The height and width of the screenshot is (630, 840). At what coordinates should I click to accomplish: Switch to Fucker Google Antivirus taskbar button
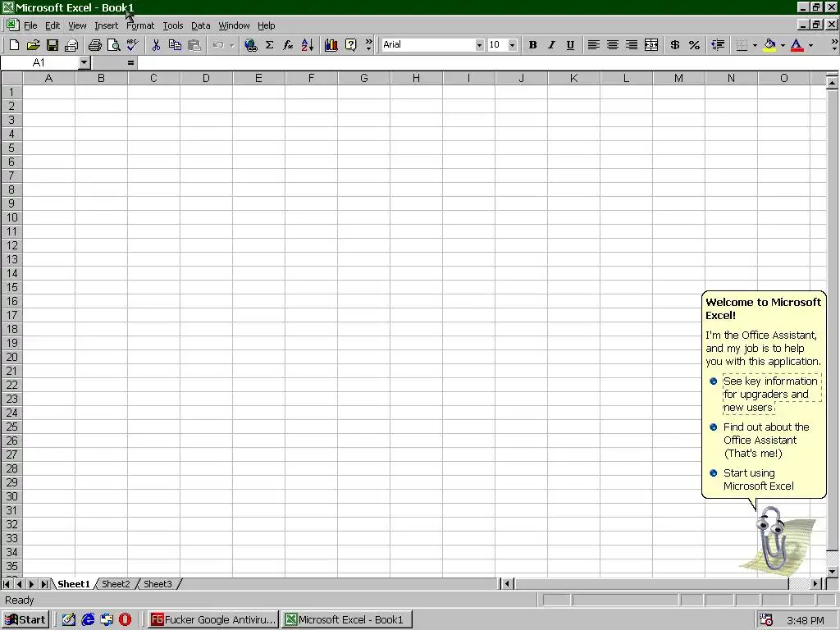tap(212, 620)
